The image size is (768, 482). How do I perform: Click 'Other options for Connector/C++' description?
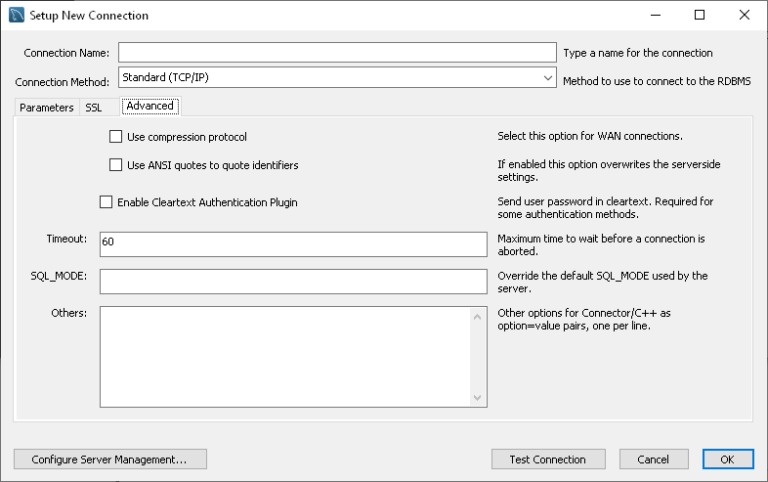tap(584, 319)
